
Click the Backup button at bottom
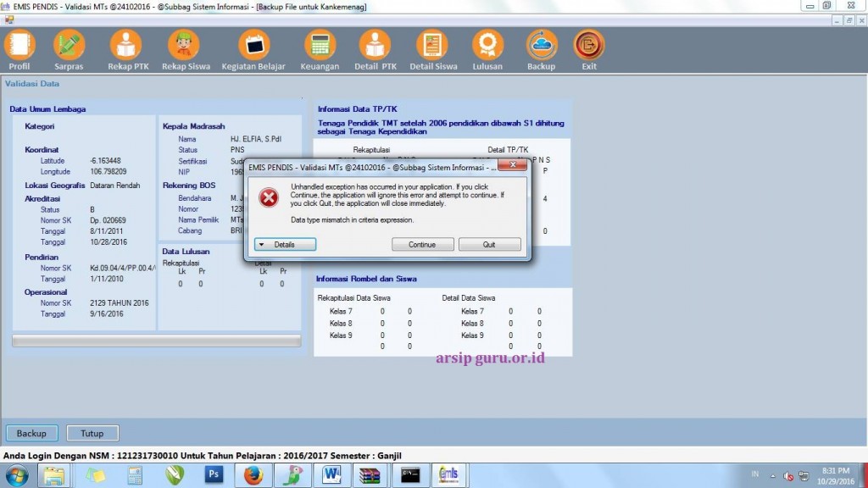[31, 433]
